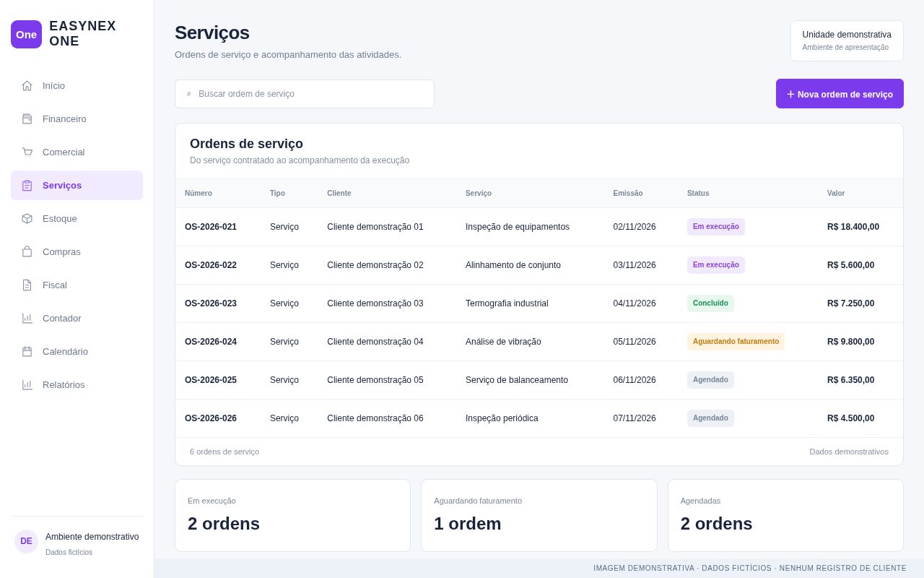Click the Fiscal document icon

click(27, 285)
